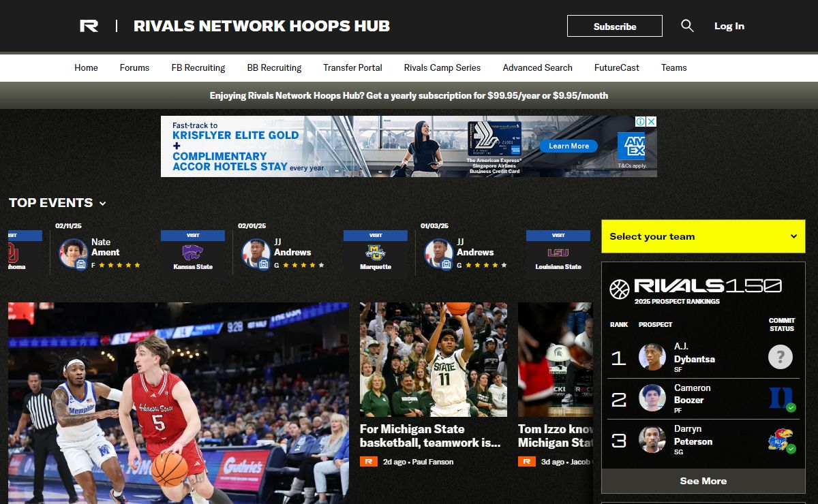Click the Marquette team logo
Image resolution: width=818 pixels, height=504 pixels.
[376, 252]
